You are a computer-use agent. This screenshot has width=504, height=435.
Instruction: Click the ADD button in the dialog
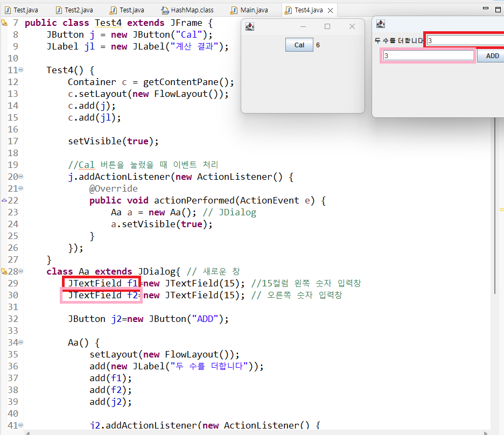pyautogui.click(x=491, y=56)
